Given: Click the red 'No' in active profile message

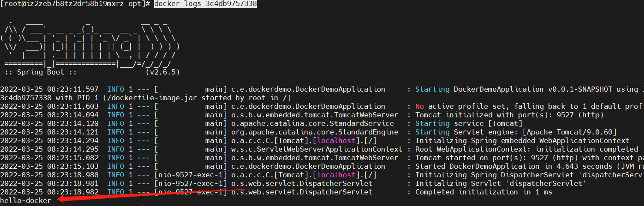Looking at the screenshot, I should pyautogui.click(x=420, y=107).
